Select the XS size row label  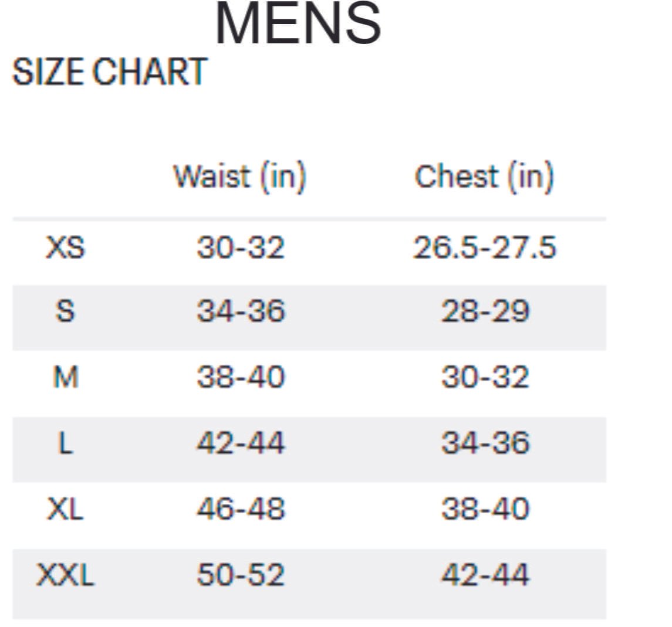click(65, 248)
